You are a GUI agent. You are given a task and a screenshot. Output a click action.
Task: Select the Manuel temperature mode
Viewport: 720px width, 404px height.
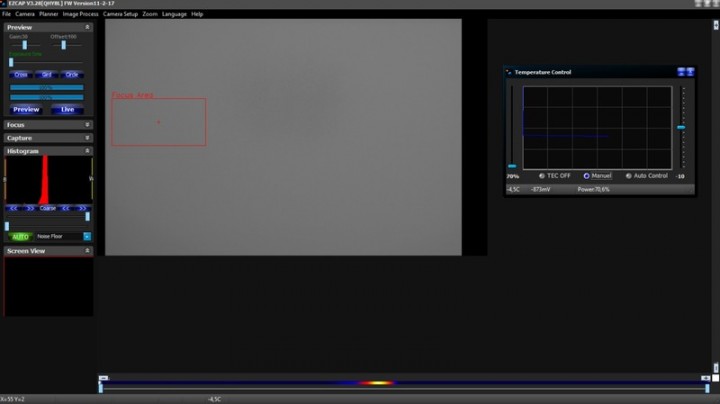click(587, 176)
